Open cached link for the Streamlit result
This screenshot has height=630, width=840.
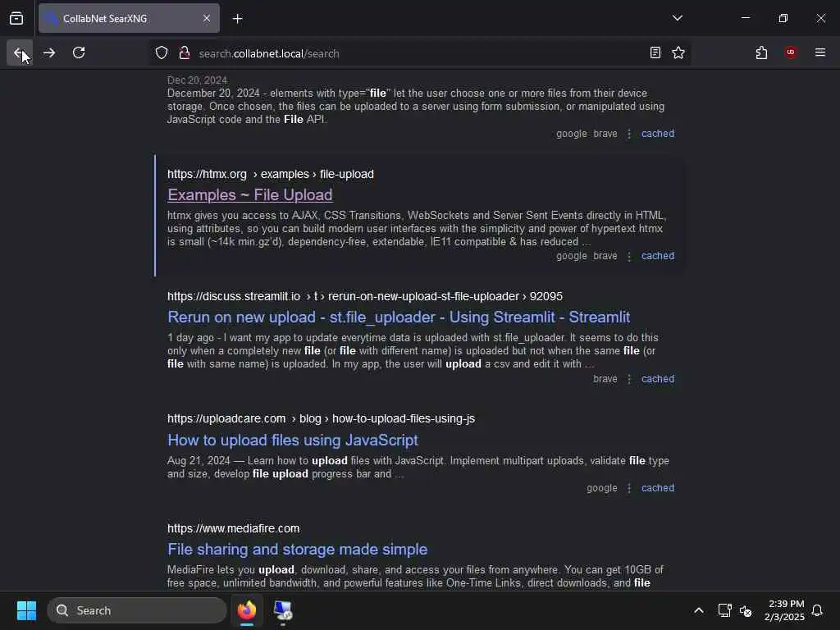[658, 379]
